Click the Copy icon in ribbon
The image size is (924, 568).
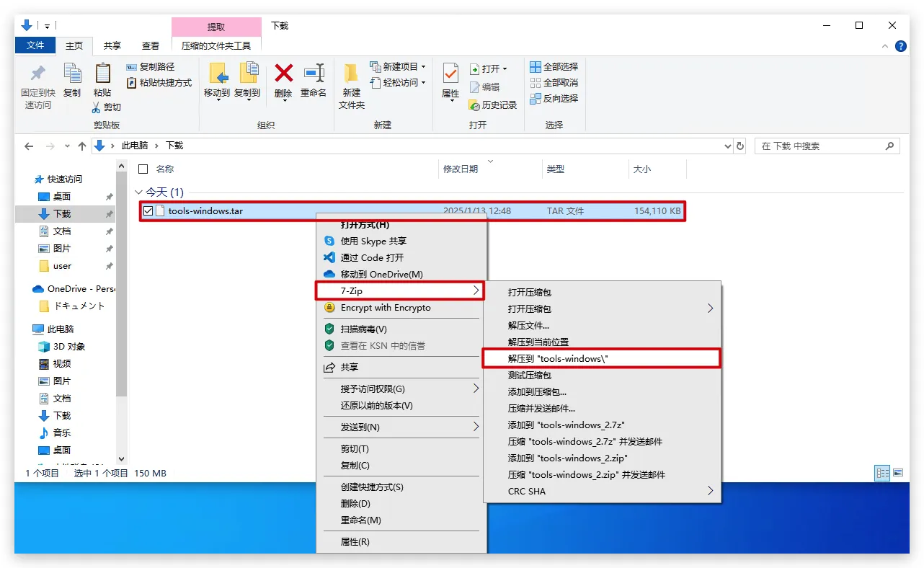(x=72, y=74)
